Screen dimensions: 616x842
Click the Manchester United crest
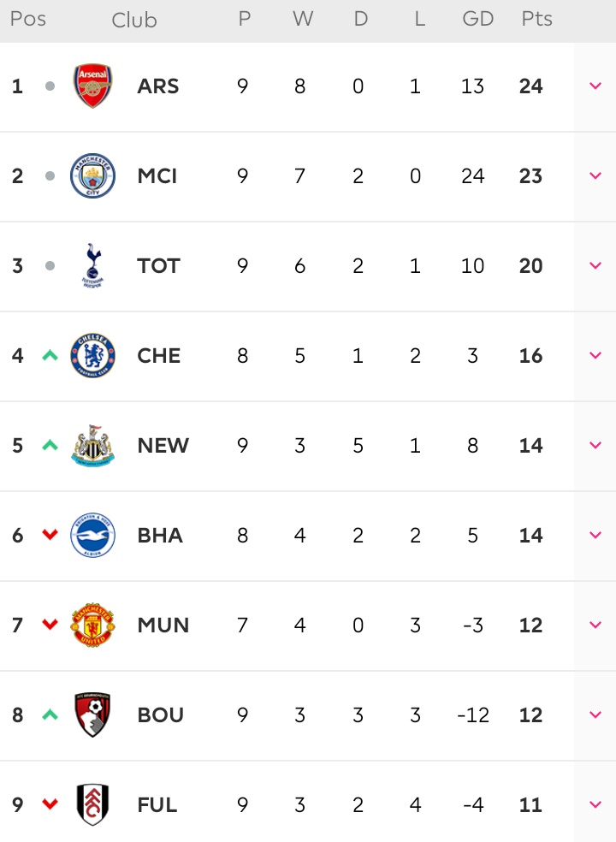coord(92,625)
